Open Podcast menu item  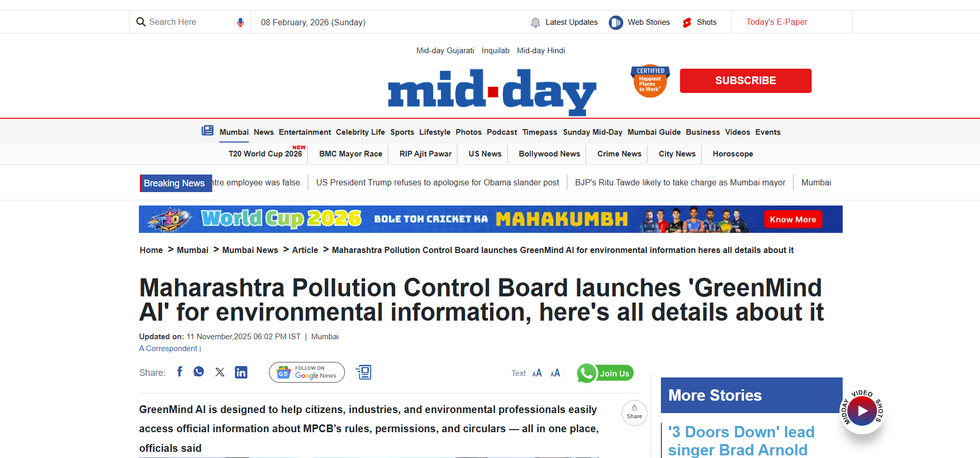pyautogui.click(x=502, y=132)
